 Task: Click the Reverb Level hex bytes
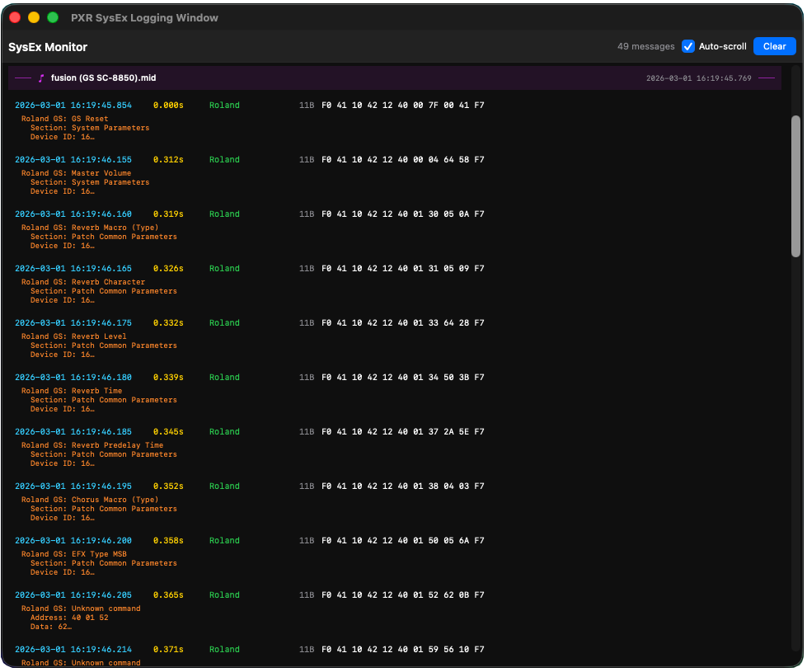click(402, 323)
